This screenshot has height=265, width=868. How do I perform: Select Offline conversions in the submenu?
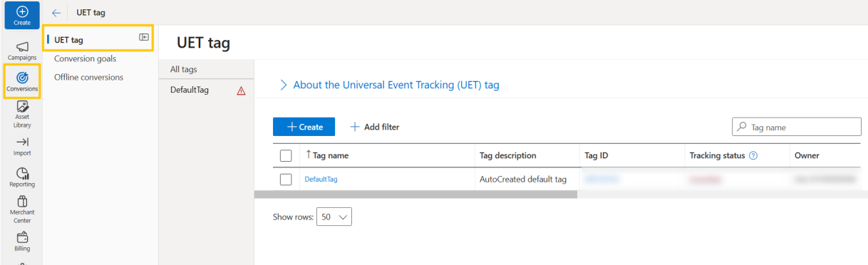[x=88, y=77]
